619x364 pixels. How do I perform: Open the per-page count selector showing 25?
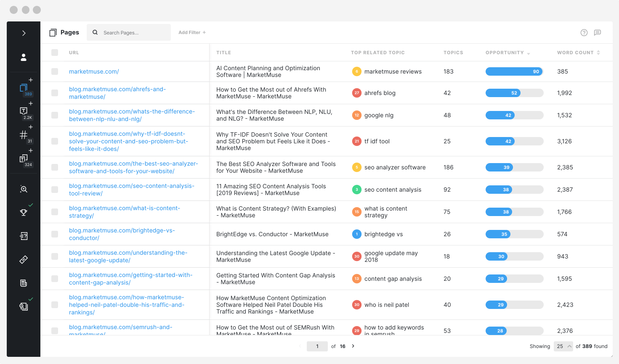[563, 346]
